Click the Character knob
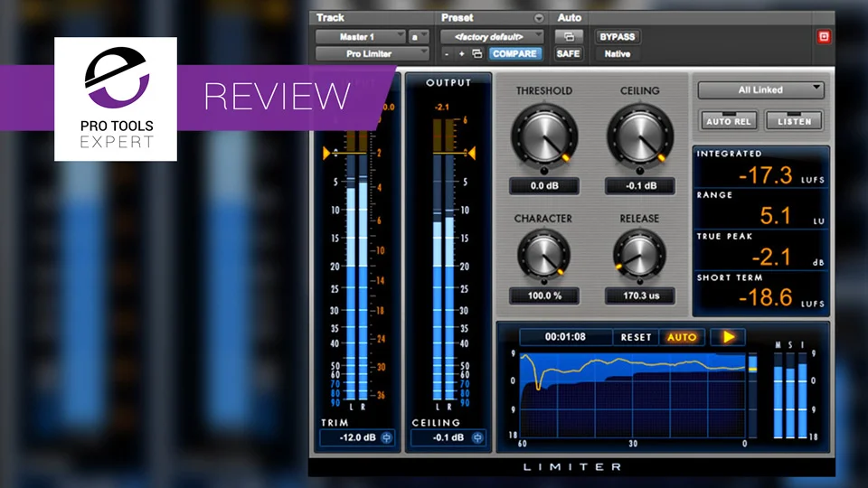The image size is (868, 488). [x=543, y=256]
